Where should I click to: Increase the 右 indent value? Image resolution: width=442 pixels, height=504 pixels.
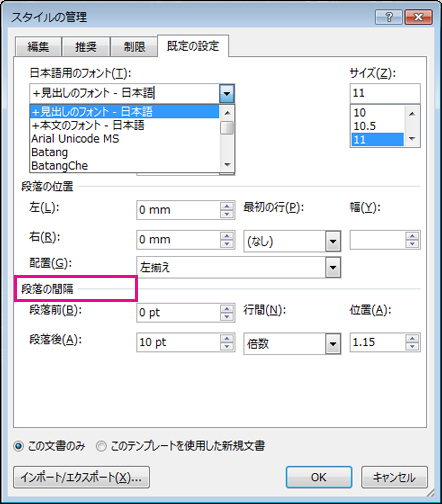pos(227,236)
